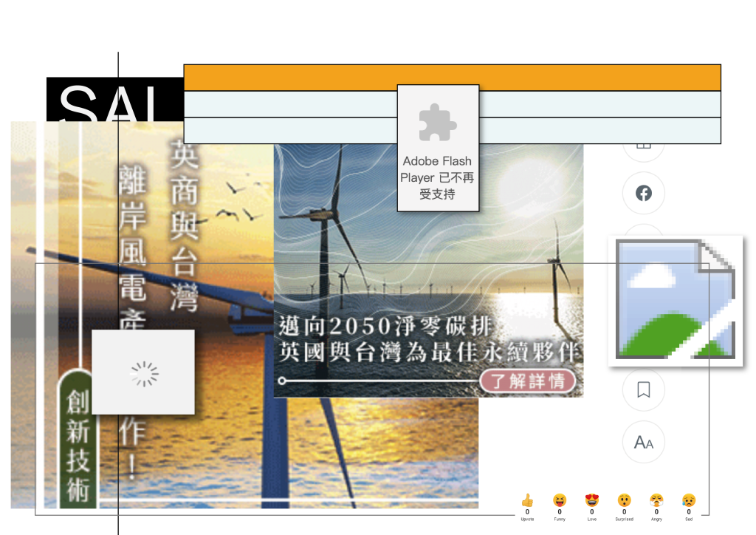The height and width of the screenshot is (535, 756).
Task: React with the Upvote thumbs-up emoji
Action: (527, 501)
